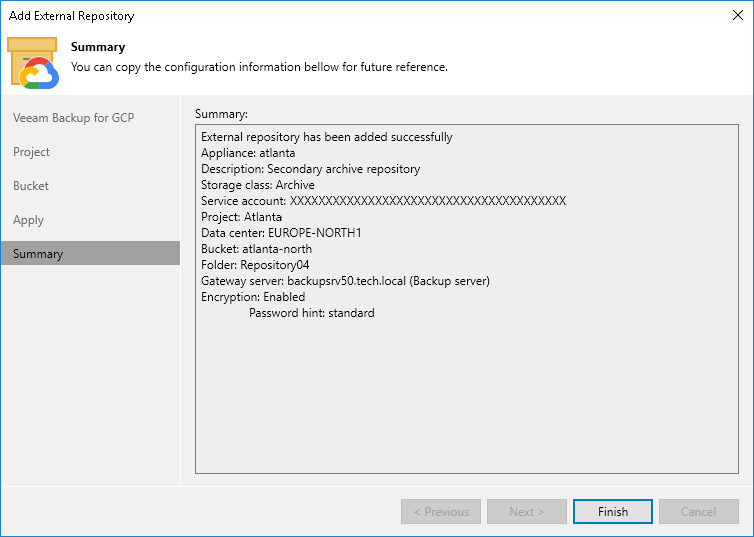Viewport: 754px width, 537px height.
Task: Select the Summary wizard step
Action: tap(90, 253)
